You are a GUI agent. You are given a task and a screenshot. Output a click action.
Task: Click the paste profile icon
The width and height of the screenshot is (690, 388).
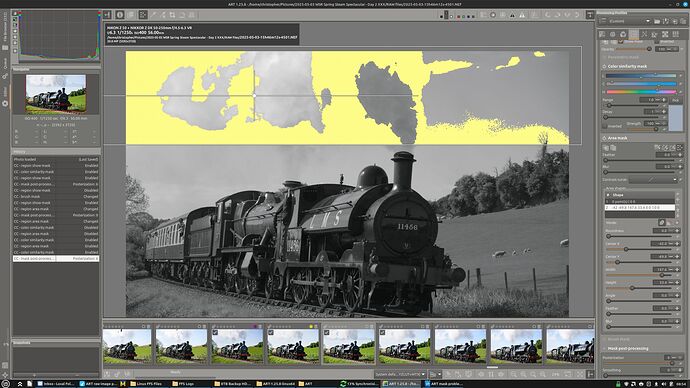coord(683,21)
